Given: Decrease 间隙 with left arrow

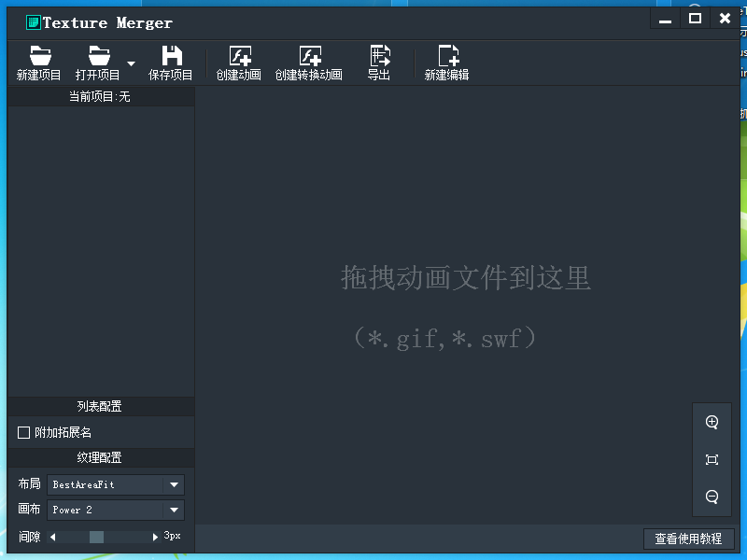Looking at the screenshot, I should pos(53,538).
